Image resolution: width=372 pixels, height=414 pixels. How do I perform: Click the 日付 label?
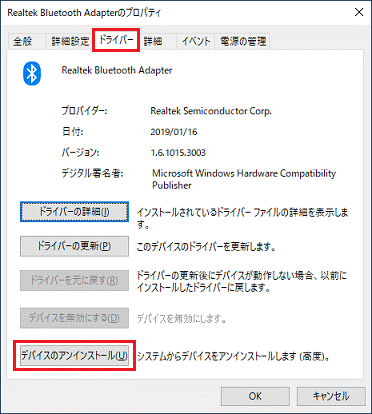(72, 132)
